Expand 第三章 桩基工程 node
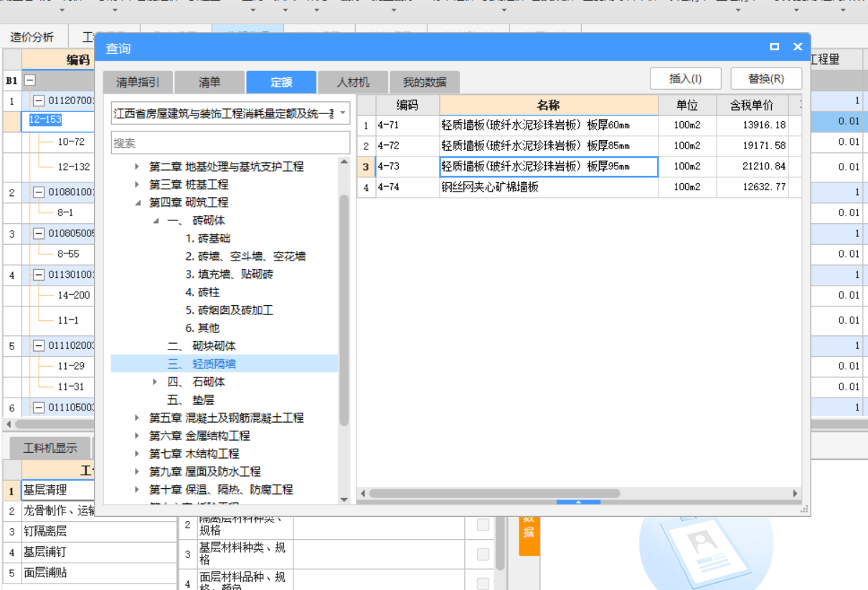The width and height of the screenshot is (868, 590). click(x=137, y=184)
